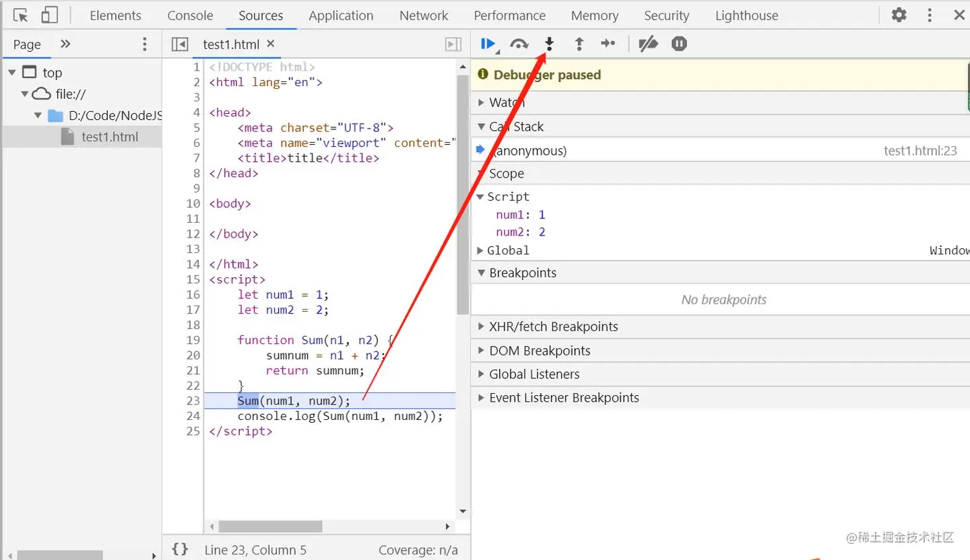Toggle Pause on exceptions icon

coord(679,44)
